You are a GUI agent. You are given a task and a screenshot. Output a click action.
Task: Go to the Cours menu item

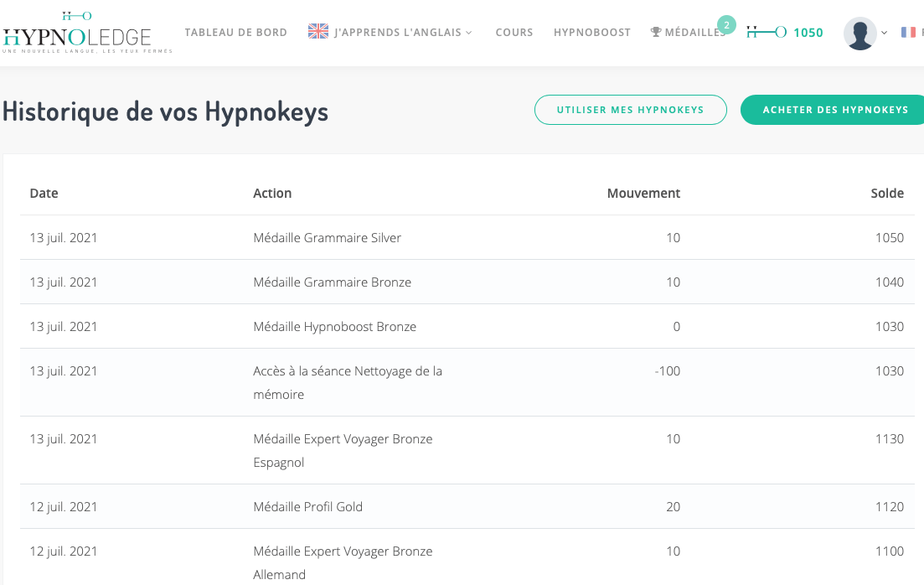click(514, 33)
